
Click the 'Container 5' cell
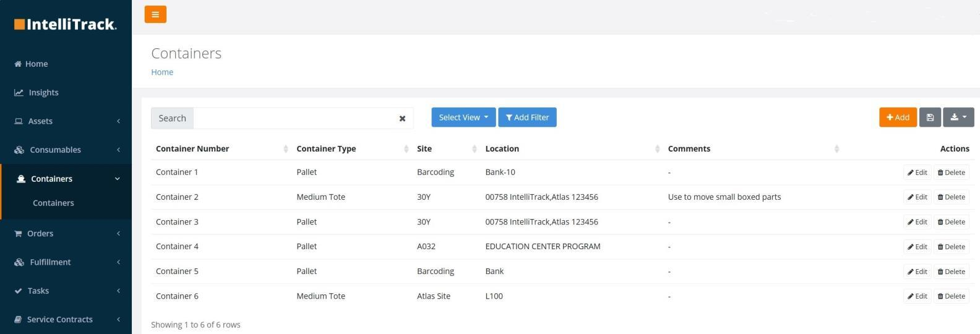click(177, 271)
